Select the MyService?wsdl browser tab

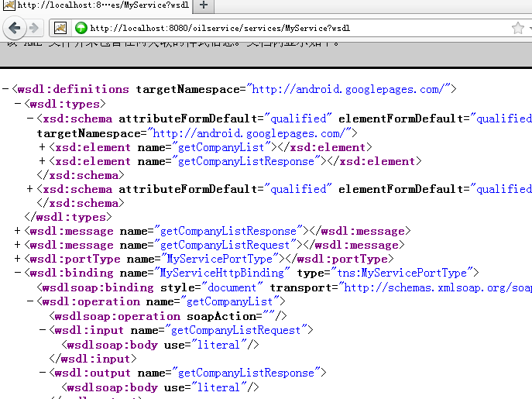pyautogui.click(x=97, y=5)
